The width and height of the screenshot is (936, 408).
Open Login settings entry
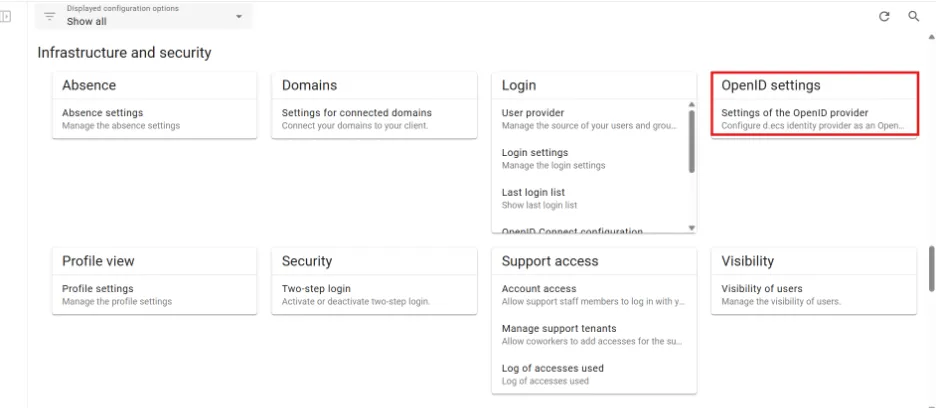(x=590, y=159)
